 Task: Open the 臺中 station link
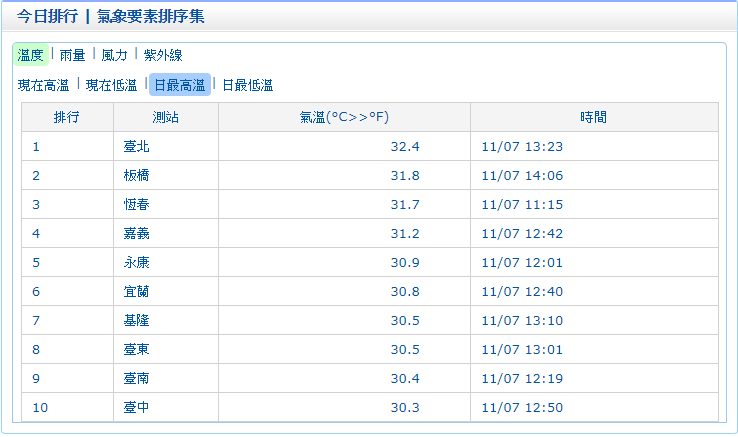[x=136, y=407]
